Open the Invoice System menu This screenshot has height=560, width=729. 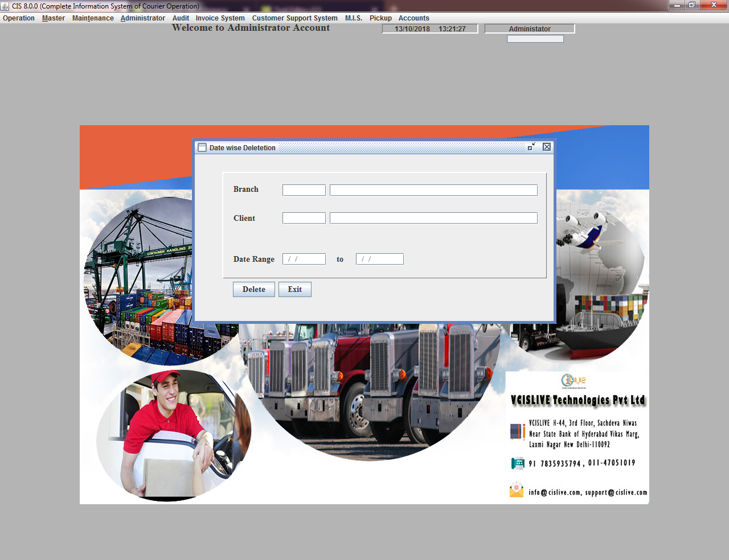click(x=220, y=18)
